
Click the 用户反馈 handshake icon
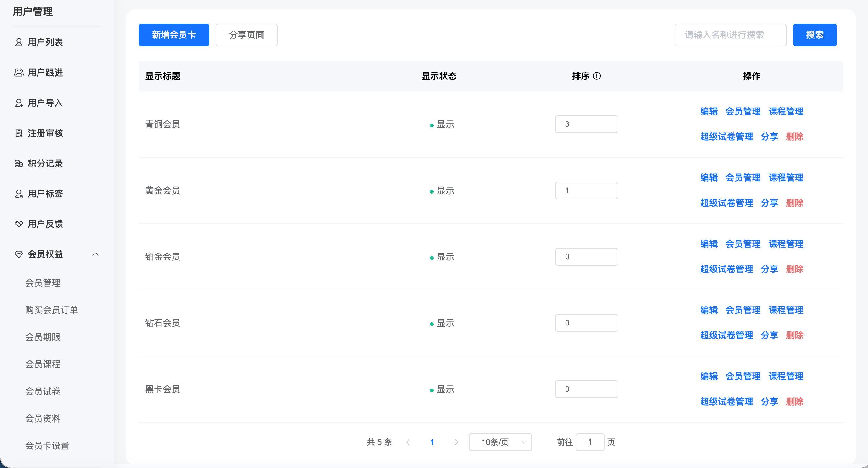click(19, 224)
